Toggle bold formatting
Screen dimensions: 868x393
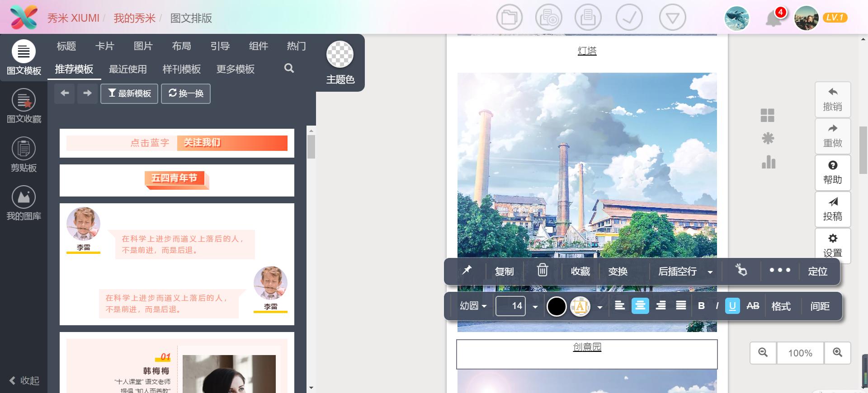pyautogui.click(x=701, y=306)
